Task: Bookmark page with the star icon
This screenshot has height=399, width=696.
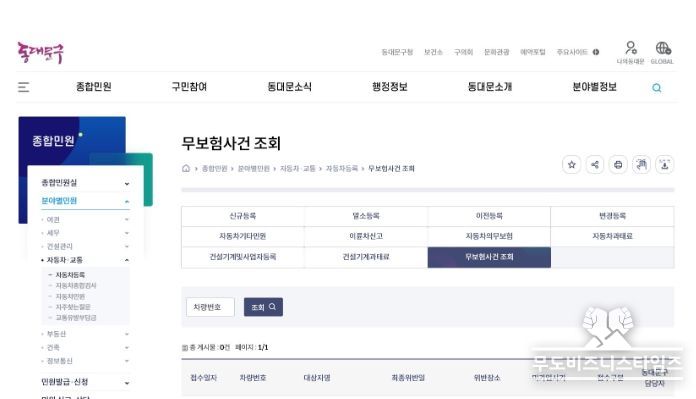Action: click(x=572, y=165)
